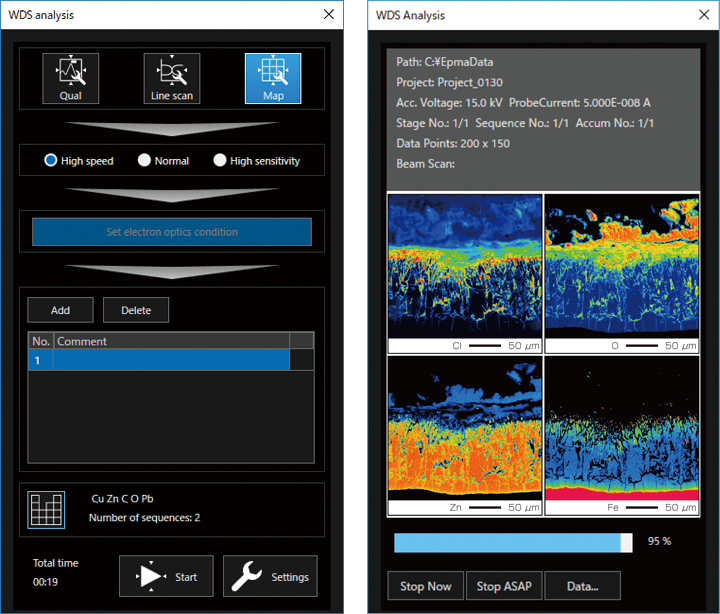Open the Settings with wrench icon
The image size is (720, 614).
click(x=270, y=576)
